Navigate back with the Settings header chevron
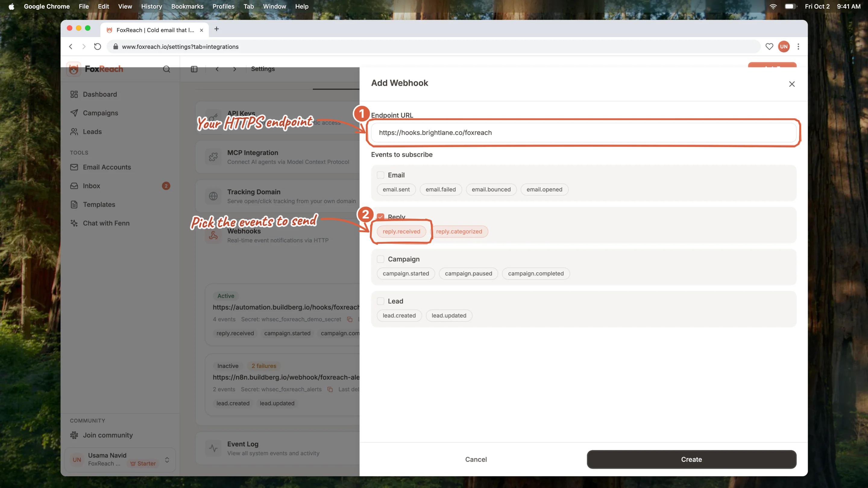This screenshot has width=868, height=488. point(217,69)
